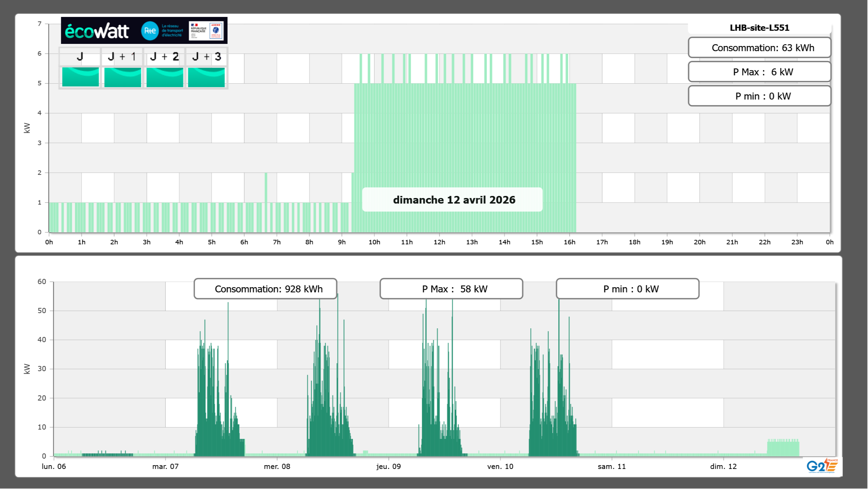This screenshot has width=868, height=489.
Task: Click the 12h hour axis label
Action: 439,242
